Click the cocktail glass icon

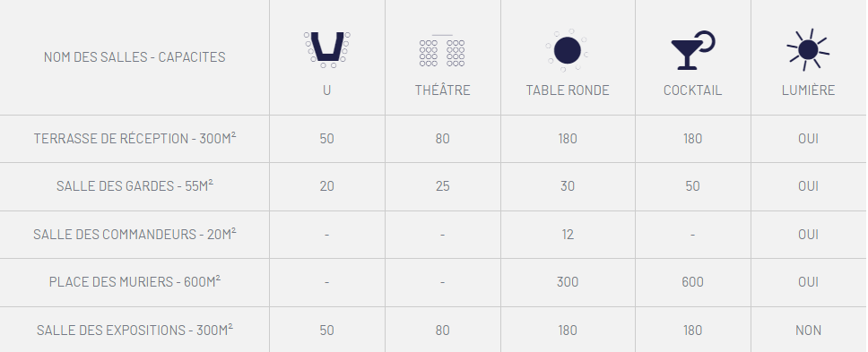pyautogui.click(x=692, y=50)
